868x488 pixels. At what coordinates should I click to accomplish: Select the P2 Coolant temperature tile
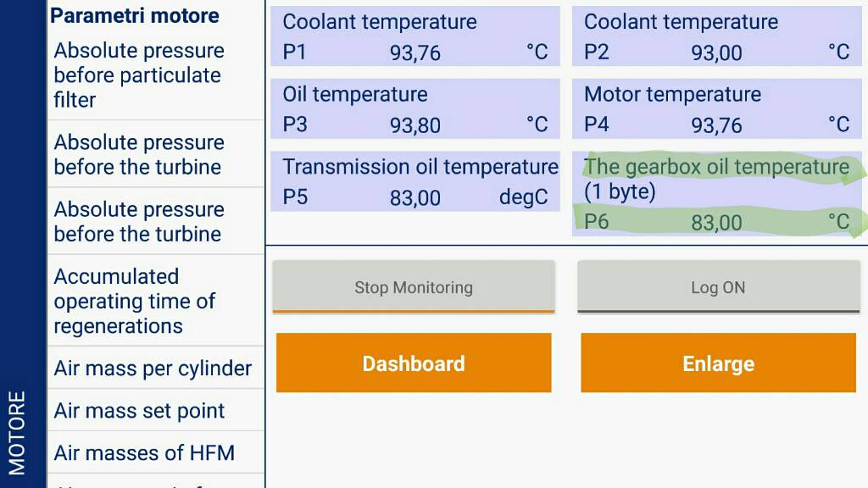[x=717, y=36]
